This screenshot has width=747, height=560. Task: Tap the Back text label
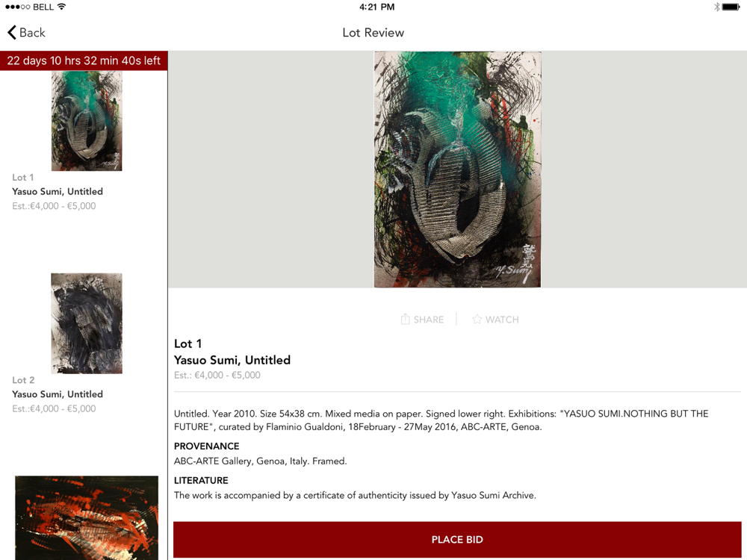[x=32, y=32]
